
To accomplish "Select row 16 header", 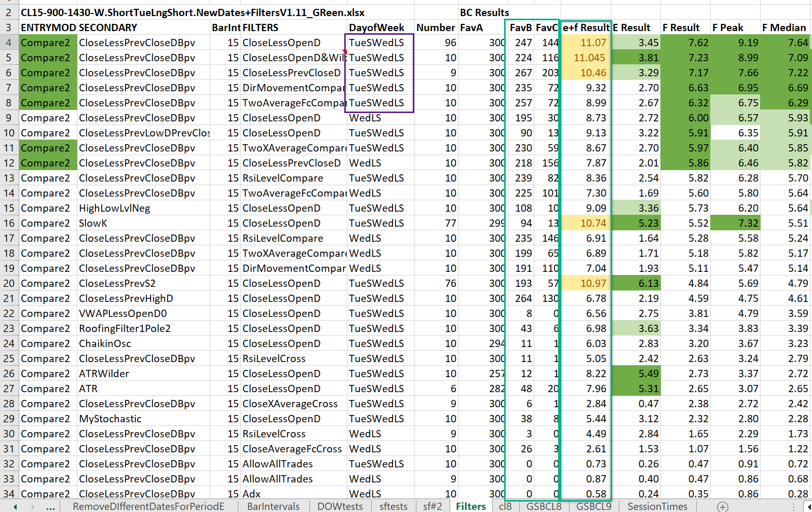I will [x=9, y=223].
